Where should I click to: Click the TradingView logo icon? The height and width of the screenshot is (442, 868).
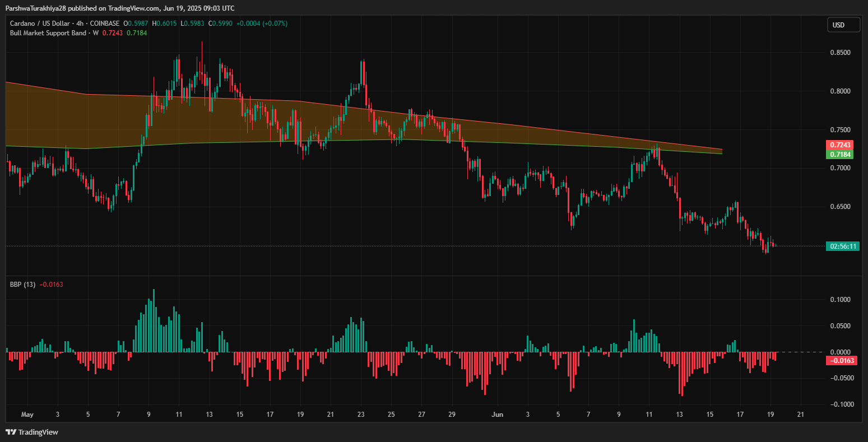11,432
